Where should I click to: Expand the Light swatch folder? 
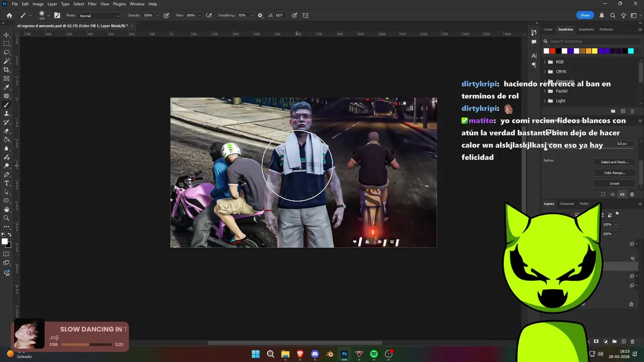(x=545, y=101)
